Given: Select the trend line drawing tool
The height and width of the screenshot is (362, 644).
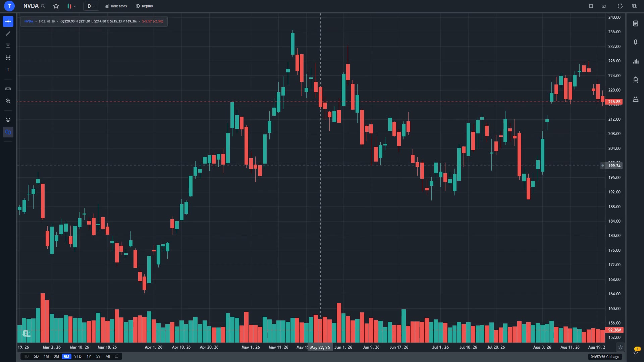Looking at the screenshot, I should pos(8,34).
